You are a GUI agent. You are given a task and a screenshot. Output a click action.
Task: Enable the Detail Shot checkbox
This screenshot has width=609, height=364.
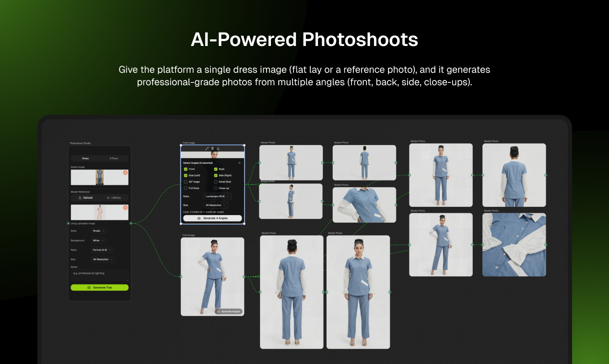tap(216, 182)
